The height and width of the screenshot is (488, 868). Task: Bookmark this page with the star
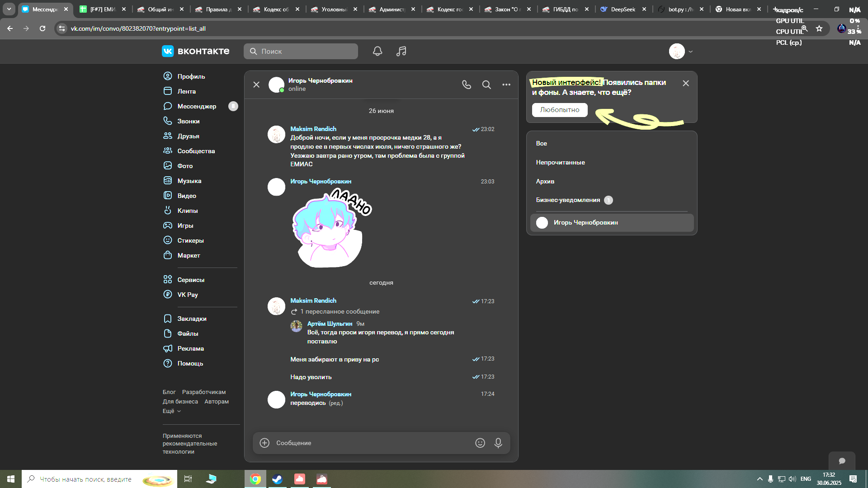click(x=819, y=28)
